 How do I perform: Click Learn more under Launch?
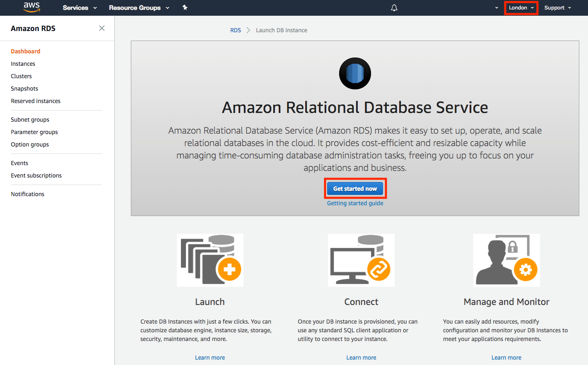(x=210, y=358)
